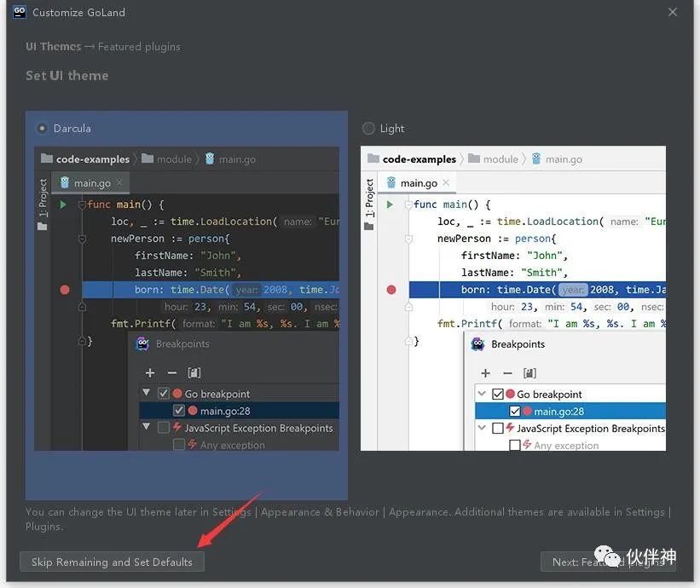Toggle JavaScript Exception Breakpoints checkbox, Light preview

(497, 429)
